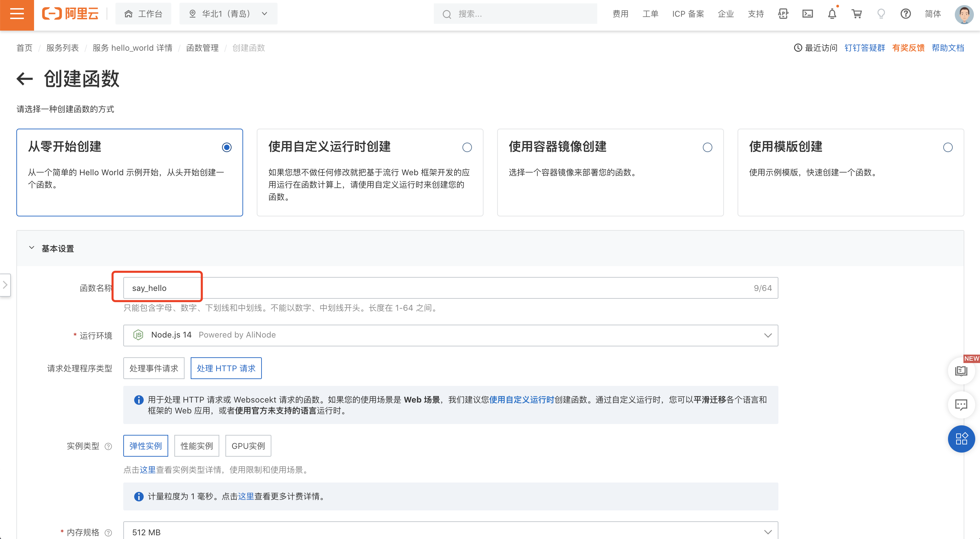This screenshot has width=980, height=539.
Task: Collapse the 基本设置 section
Action: 32,248
